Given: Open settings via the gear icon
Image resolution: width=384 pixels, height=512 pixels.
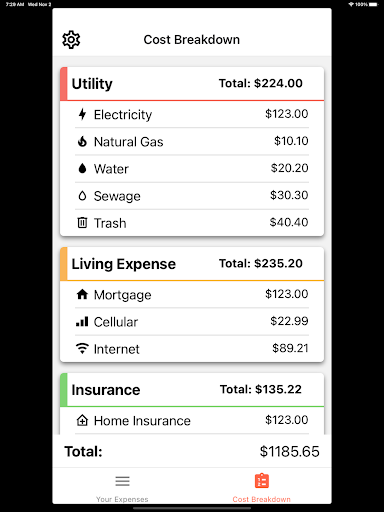Looking at the screenshot, I should tap(71, 40).
